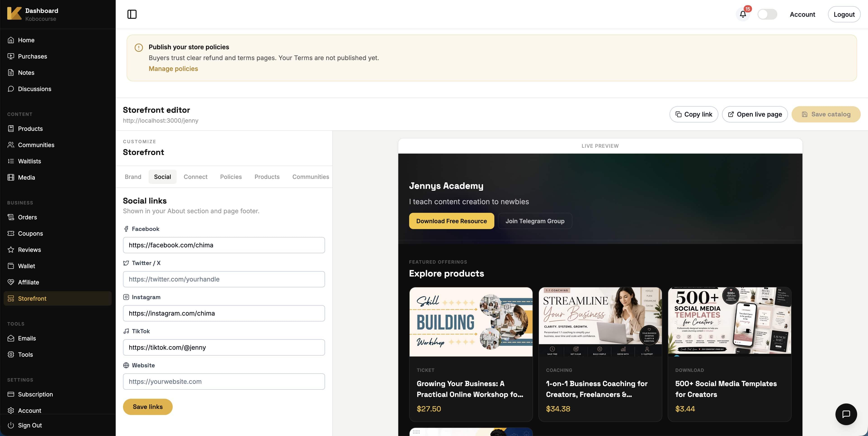Click the Waitlists list icon
The width and height of the screenshot is (868, 436).
pos(11,161)
